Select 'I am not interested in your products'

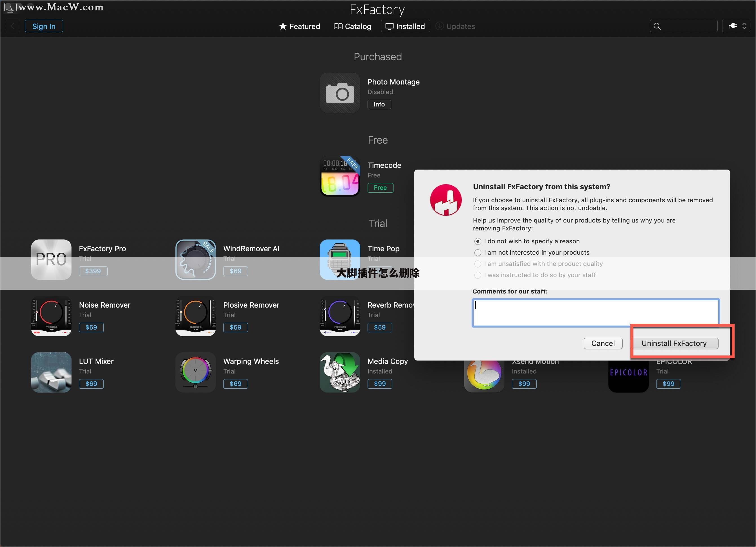478,252
